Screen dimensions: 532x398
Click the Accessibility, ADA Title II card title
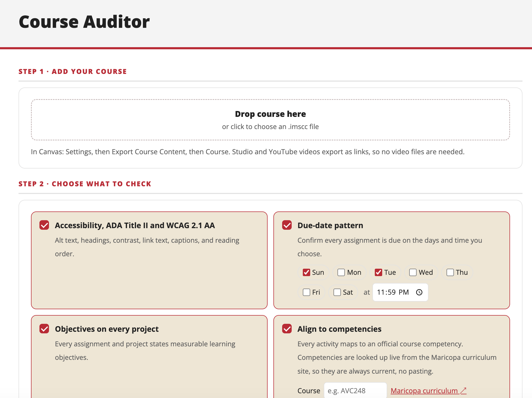pyautogui.click(x=135, y=225)
